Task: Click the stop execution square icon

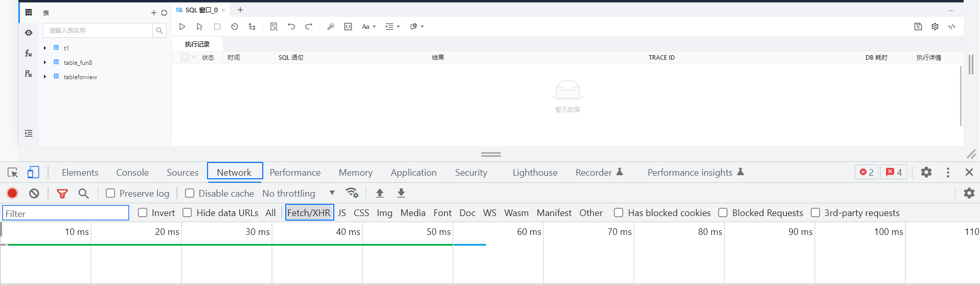Action: pyautogui.click(x=217, y=27)
